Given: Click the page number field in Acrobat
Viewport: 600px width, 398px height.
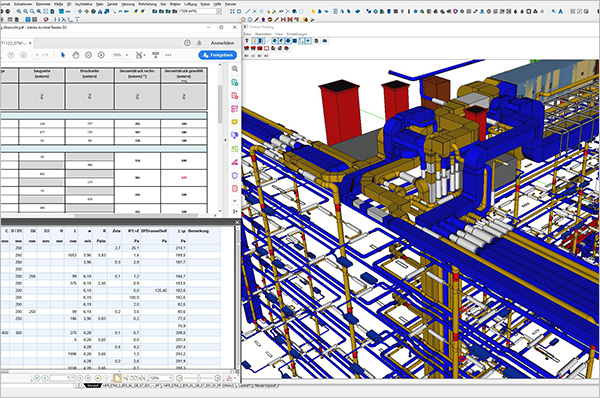Looking at the screenshot, I should coord(38,55).
